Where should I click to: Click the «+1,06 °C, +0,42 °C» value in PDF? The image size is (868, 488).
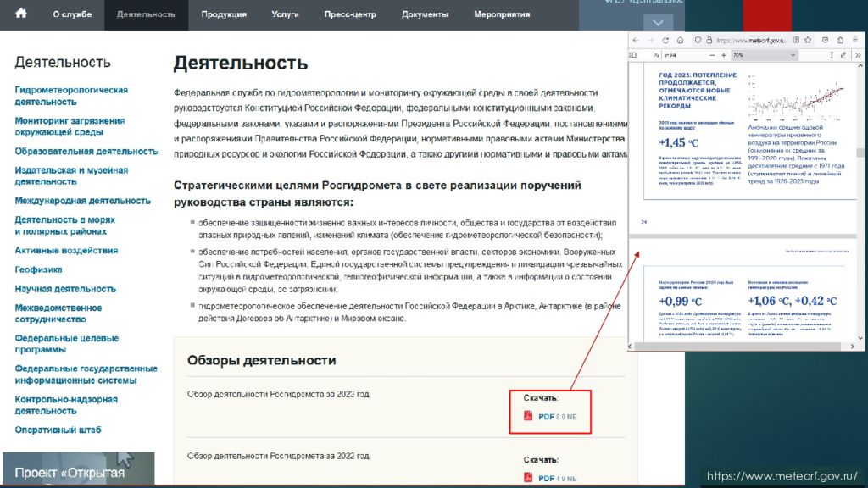pyautogui.click(x=793, y=301)
